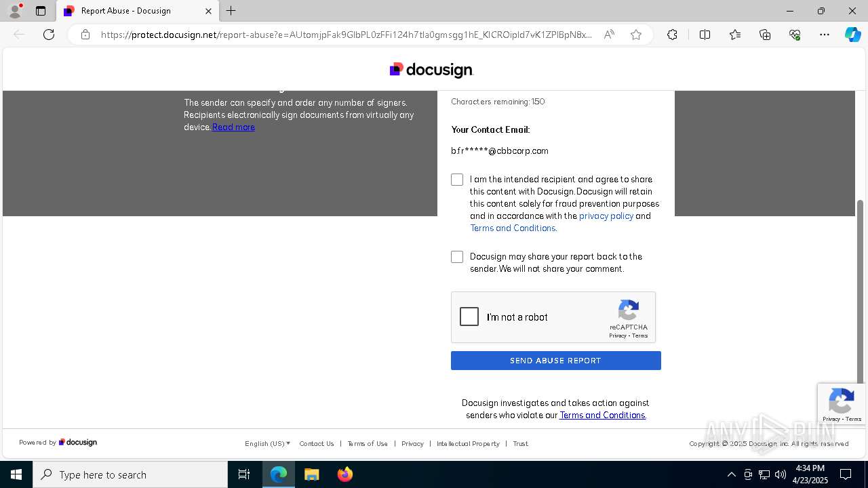The height and width of the screenshot is (488, 868).
Task: Click the contact email b.fr*****@cbbcorp.com
Action: pyautogui.click(x=500, y=151)
